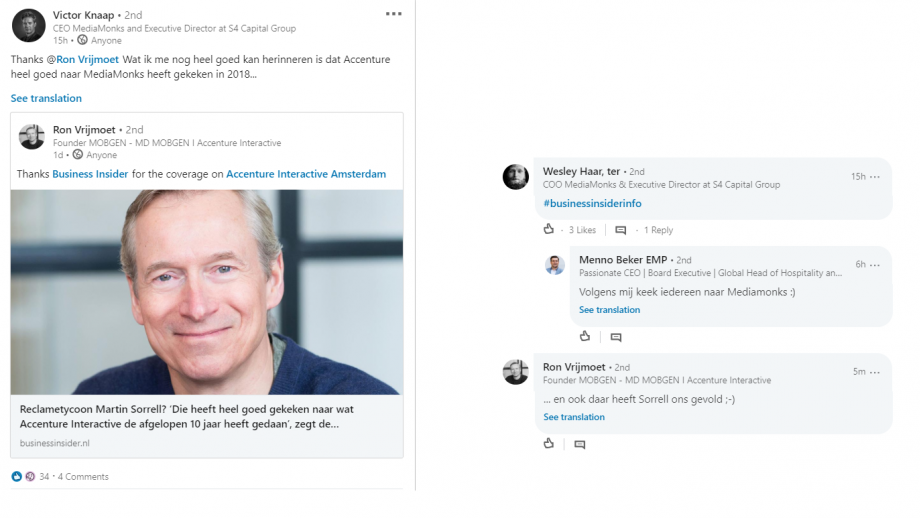This screenshot has height=518, width=920.
Task: Open the 4 Comments link
Action: coord(83,476)
